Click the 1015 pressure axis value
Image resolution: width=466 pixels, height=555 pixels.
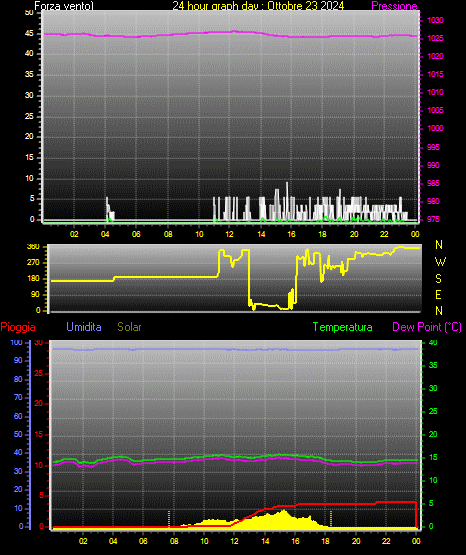click(x=435, y=74)
